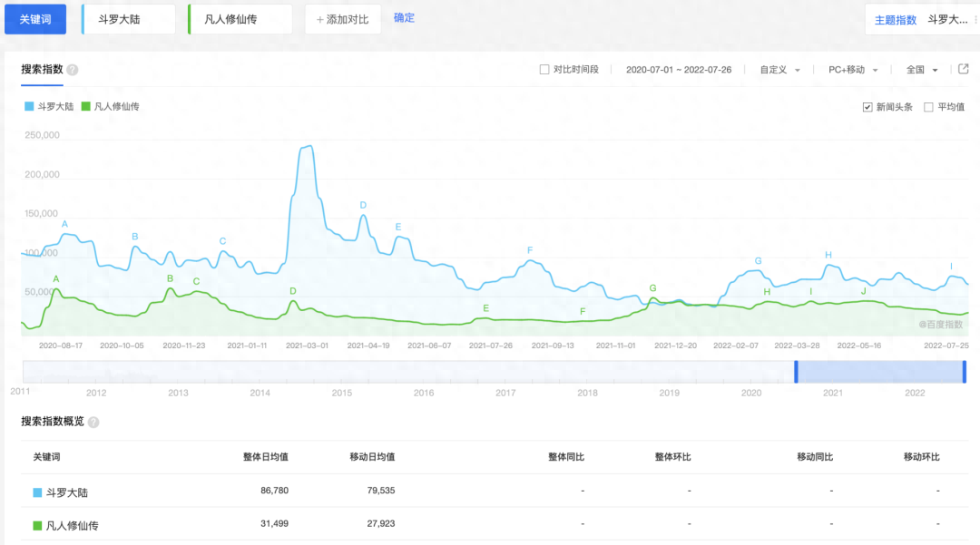Expand the PC+移动 device dropdown

tap(851, 70)
